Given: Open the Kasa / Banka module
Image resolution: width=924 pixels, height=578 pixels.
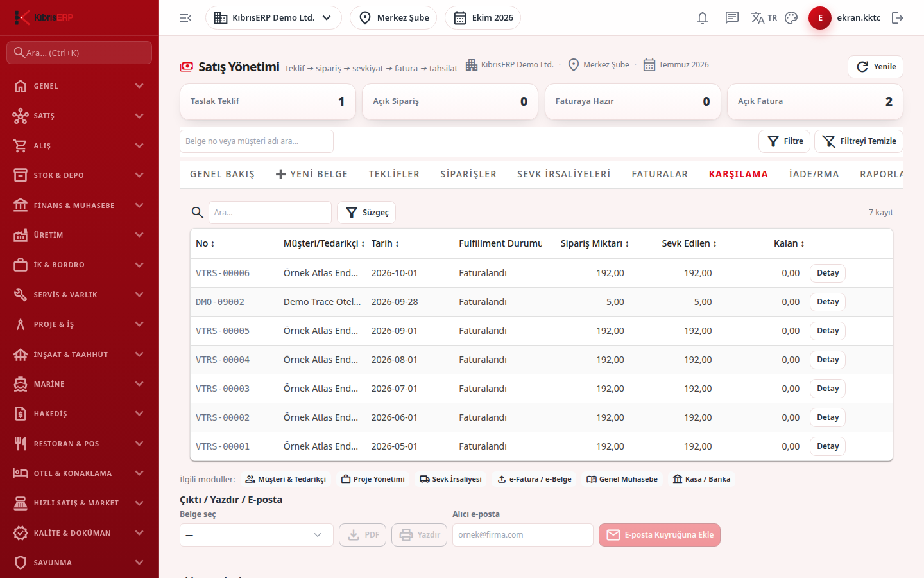Looking at the screenshot, I should [x=701, y=479].
